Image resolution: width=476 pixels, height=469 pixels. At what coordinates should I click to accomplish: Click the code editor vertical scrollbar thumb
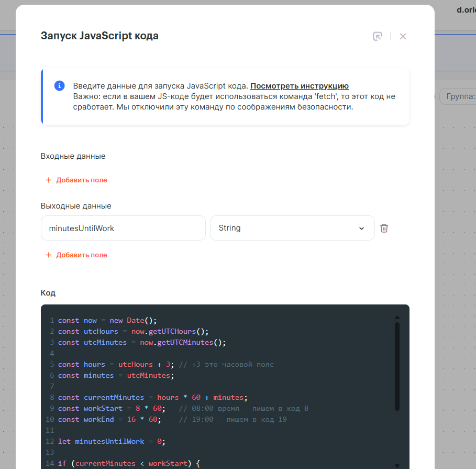(397, 366)
